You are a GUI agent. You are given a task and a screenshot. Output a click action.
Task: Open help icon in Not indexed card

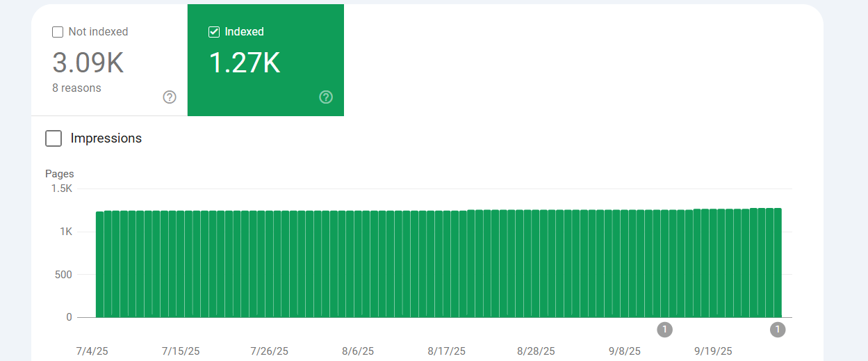tap(170, 97)
